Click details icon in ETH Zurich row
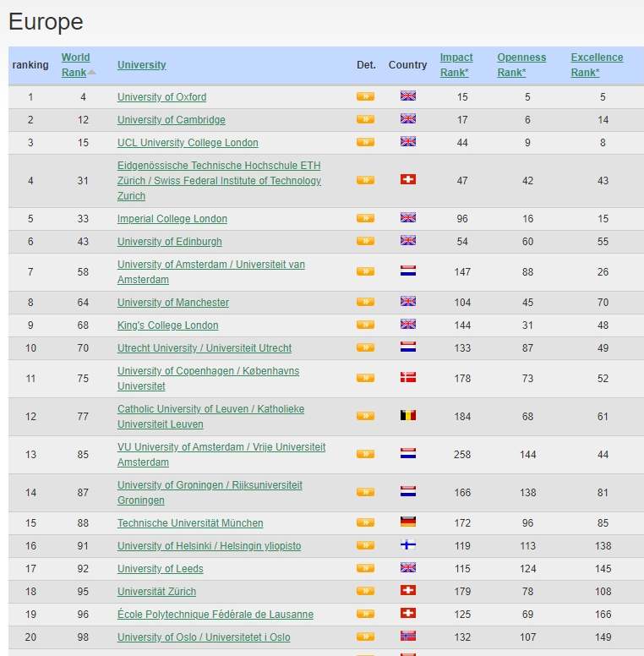Viewport: 644px width, 656px height. tap(365, 180)
